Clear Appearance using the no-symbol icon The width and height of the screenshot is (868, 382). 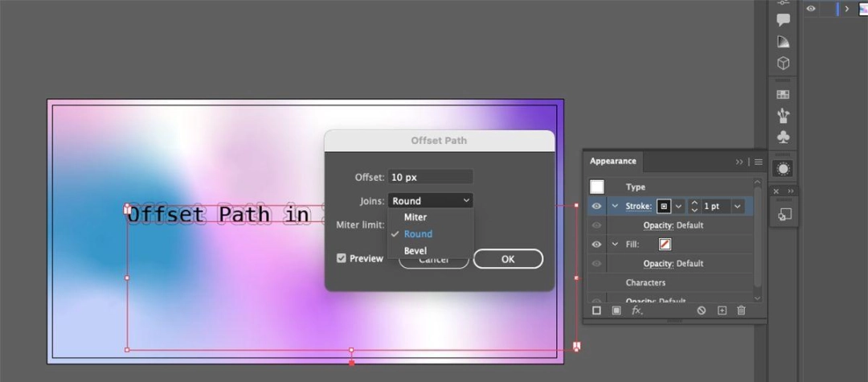click(x=702, y=310)
